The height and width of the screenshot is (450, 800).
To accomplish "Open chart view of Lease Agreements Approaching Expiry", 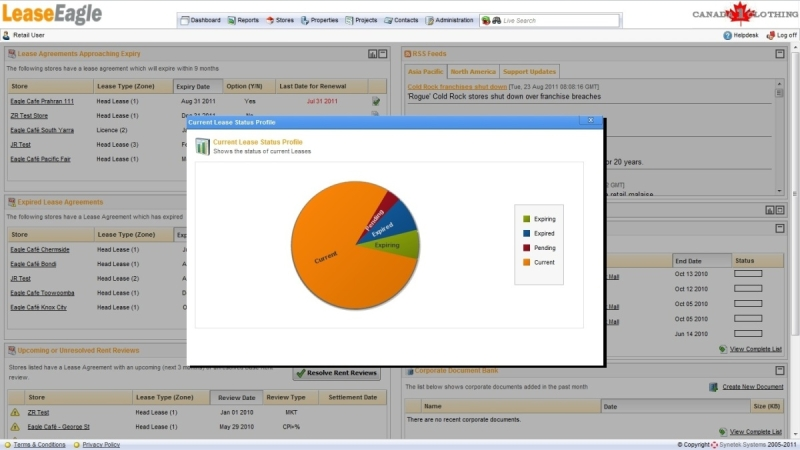I will pos(372,54).
